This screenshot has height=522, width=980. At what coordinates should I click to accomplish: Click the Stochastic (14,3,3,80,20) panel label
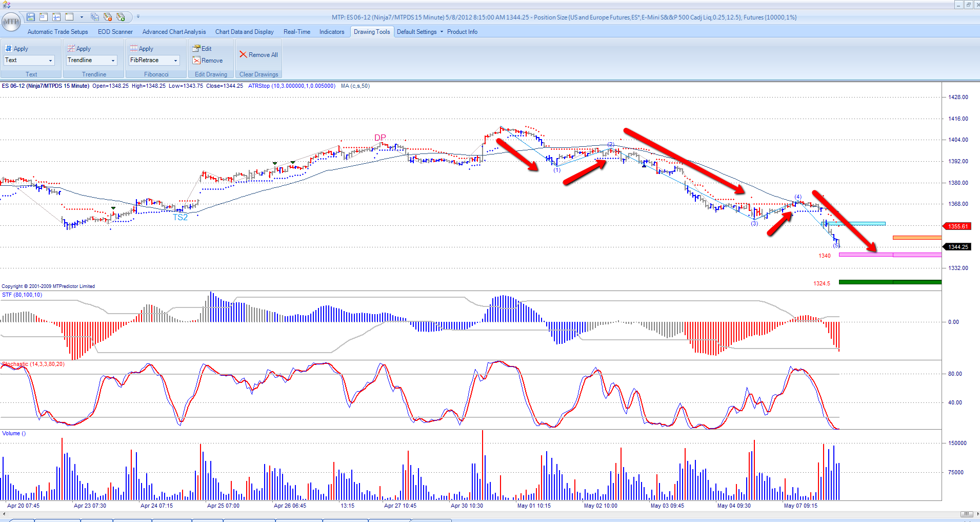click(33, 364)
